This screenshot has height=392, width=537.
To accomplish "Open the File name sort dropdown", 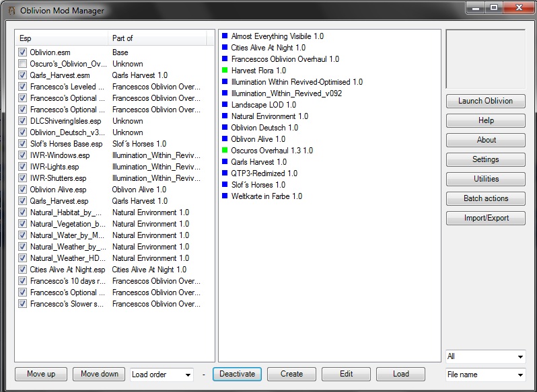I will tap(485, 375).
